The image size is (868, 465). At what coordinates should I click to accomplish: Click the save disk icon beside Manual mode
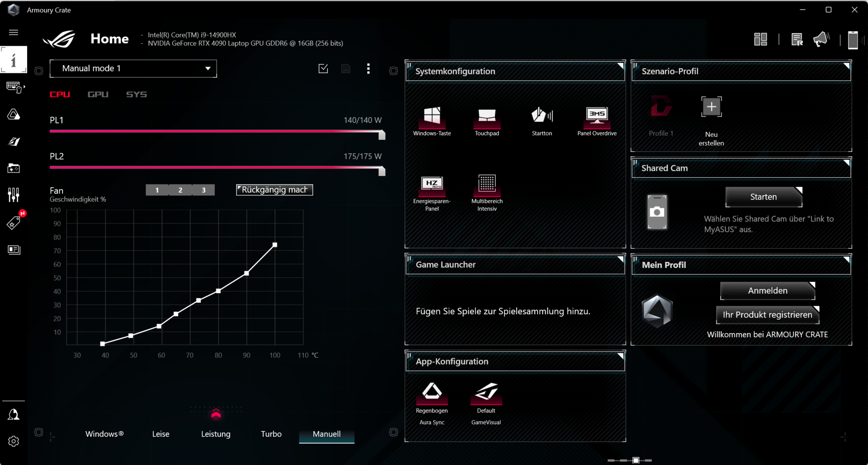pos(346,69)
